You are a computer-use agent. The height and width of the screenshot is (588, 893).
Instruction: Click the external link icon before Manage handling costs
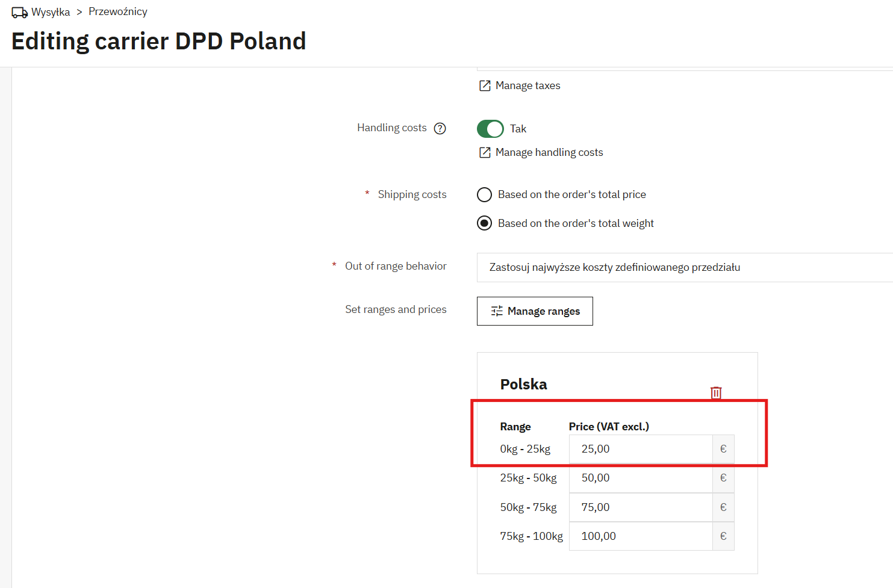tap(485, 152)
